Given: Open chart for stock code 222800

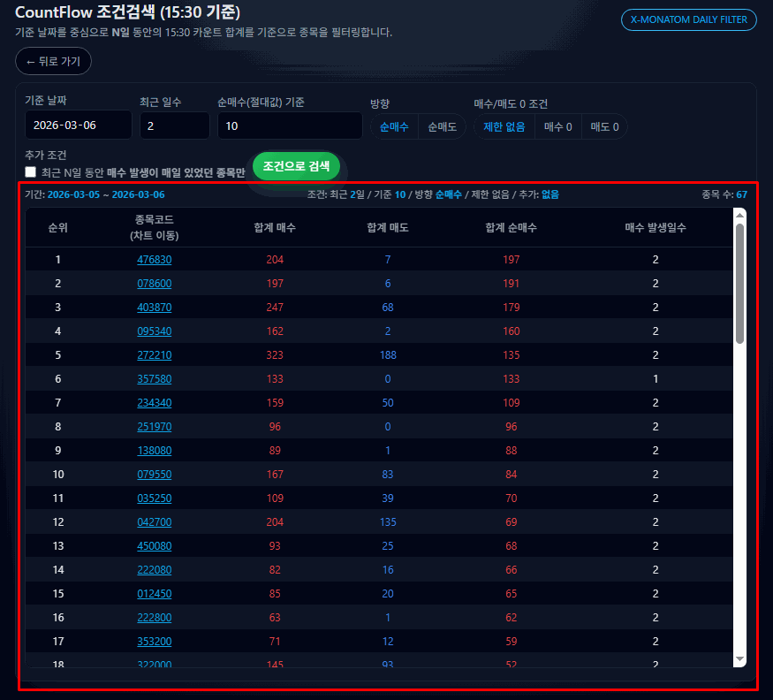Looking at the screenshot, I should [155, 618].
